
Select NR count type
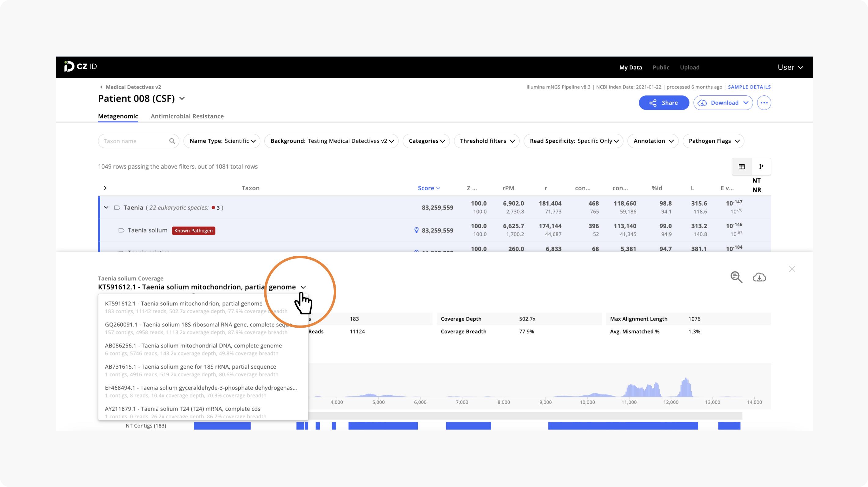pyautogui.click(x=756, y=190)
